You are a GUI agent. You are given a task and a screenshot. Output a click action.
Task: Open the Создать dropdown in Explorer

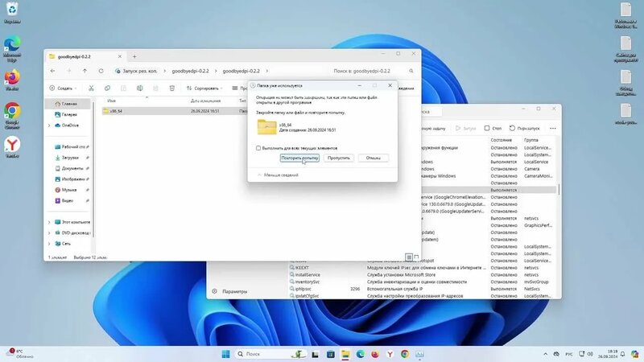[x=63, y=88]
